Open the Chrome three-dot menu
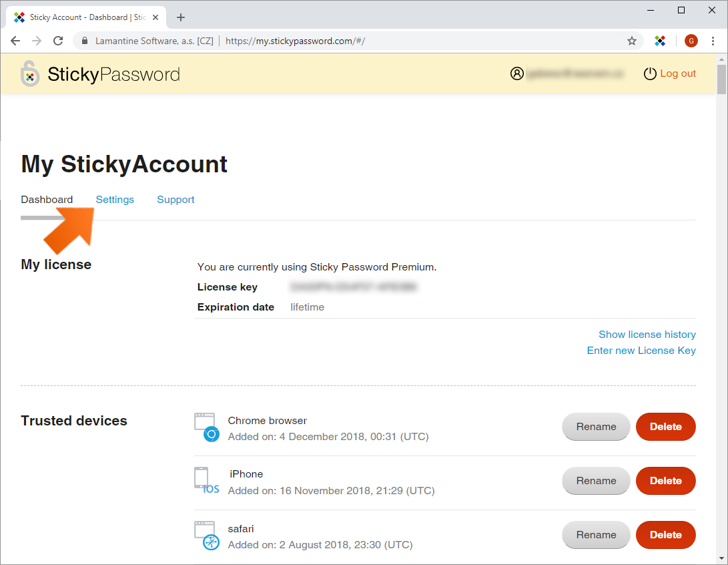Viewport: 728px width, 565px height. 713,41
